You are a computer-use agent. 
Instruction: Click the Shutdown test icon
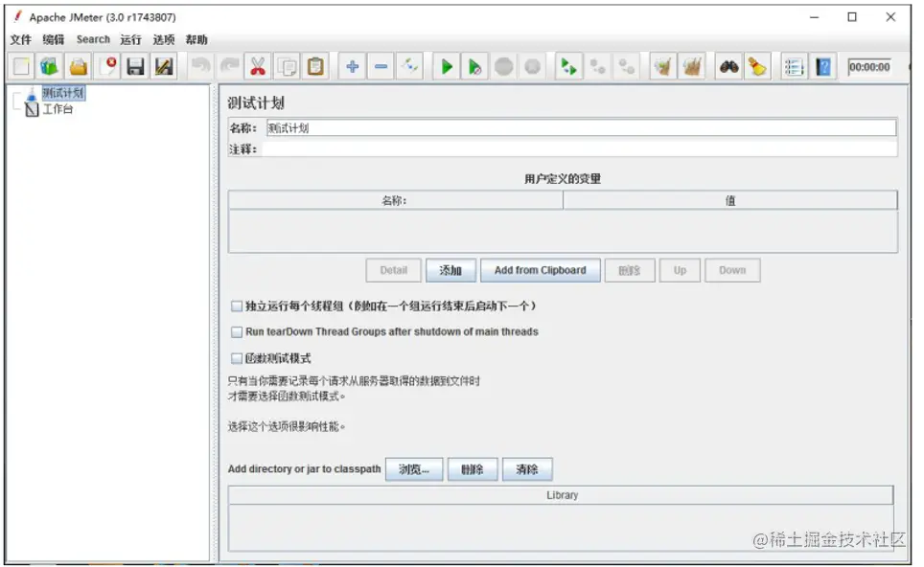533,66
